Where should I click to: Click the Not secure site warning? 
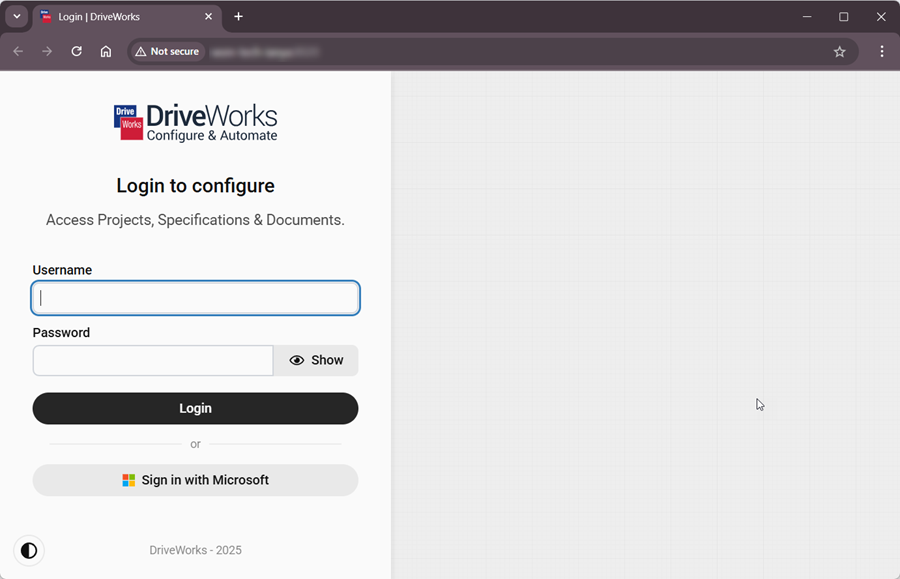pyautogui.click(x=167, y=52)
